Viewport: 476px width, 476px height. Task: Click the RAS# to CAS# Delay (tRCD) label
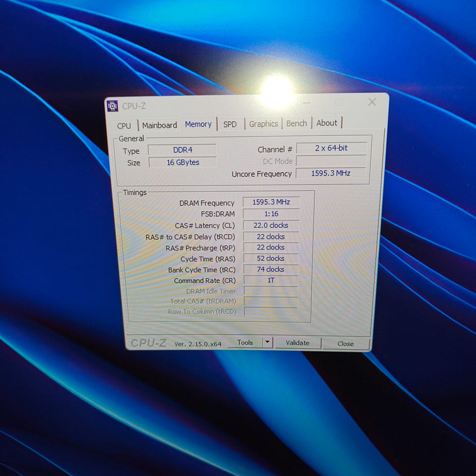[x=190, y=237]
